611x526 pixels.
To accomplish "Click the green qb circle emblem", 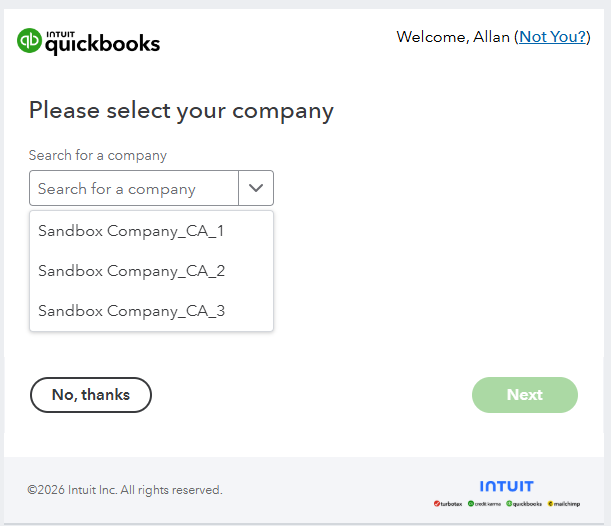I will [30, 41].
